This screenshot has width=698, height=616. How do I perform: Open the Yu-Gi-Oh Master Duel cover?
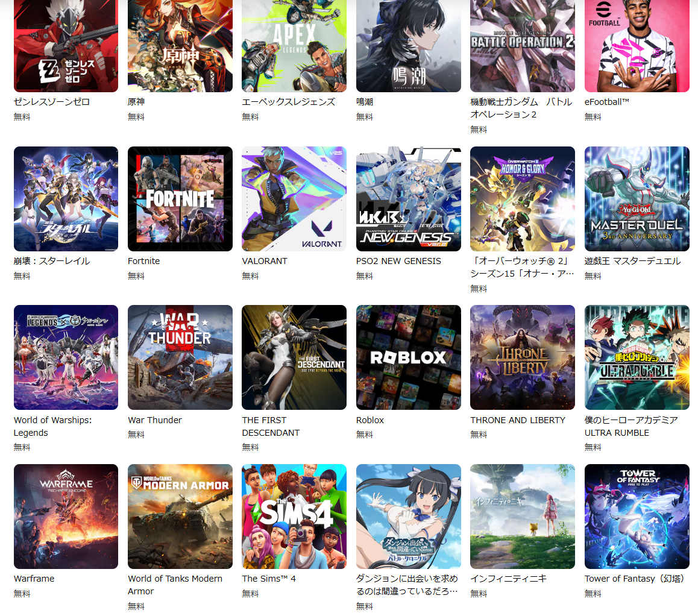point(637,199)
